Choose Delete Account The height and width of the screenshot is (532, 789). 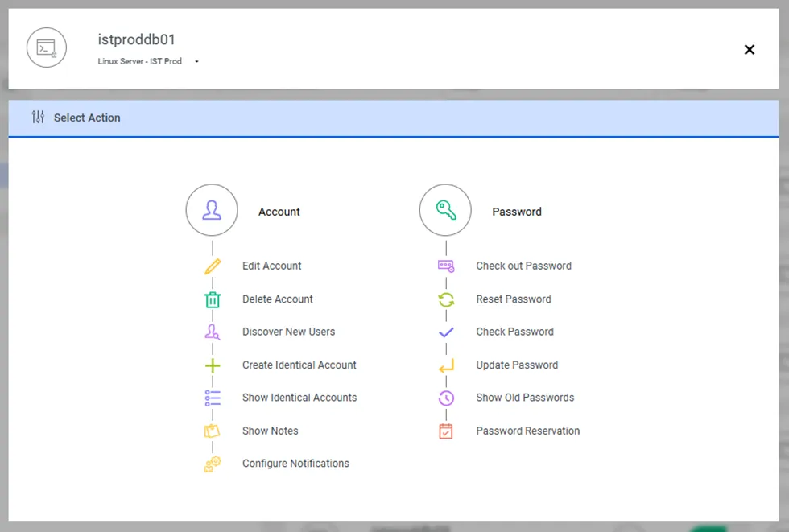click(x=278, y=299)
